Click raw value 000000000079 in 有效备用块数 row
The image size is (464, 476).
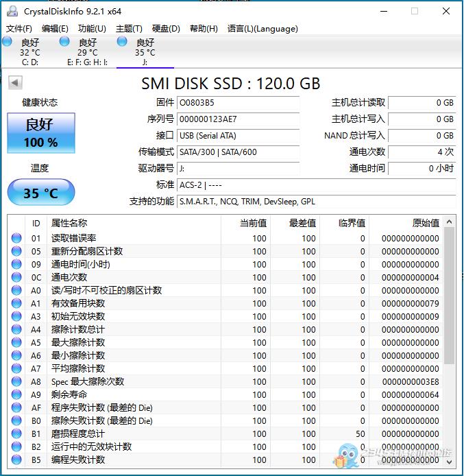pyautogui.click(x=411, y=304)
